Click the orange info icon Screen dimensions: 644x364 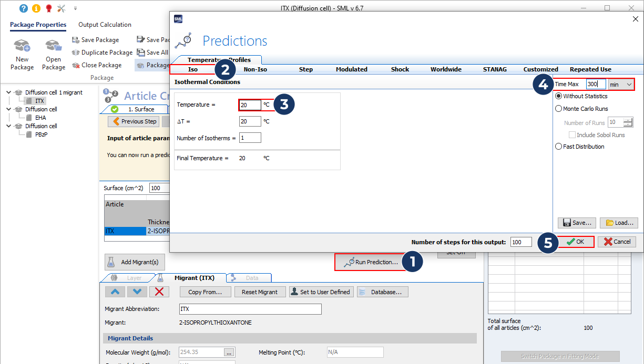36,8
